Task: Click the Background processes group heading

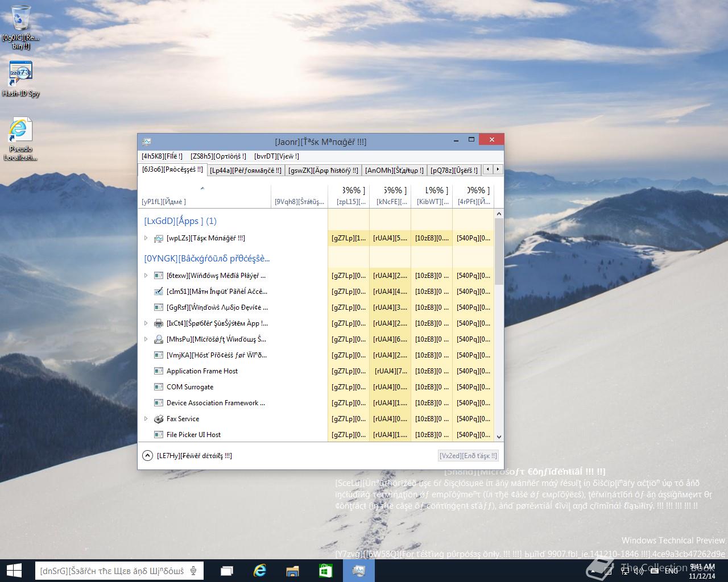Action: 207,259
